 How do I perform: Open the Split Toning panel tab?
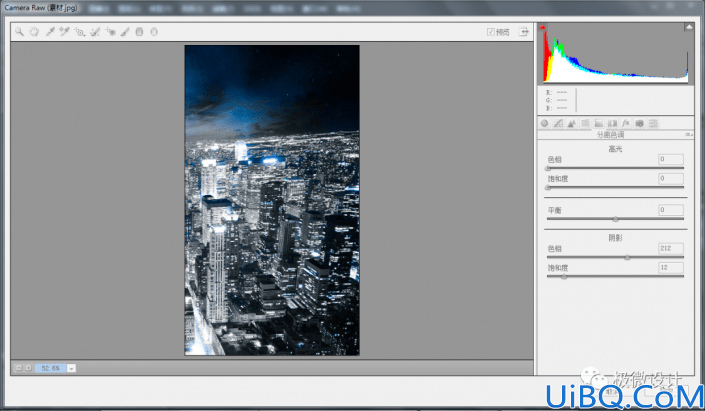pos(598,123)
